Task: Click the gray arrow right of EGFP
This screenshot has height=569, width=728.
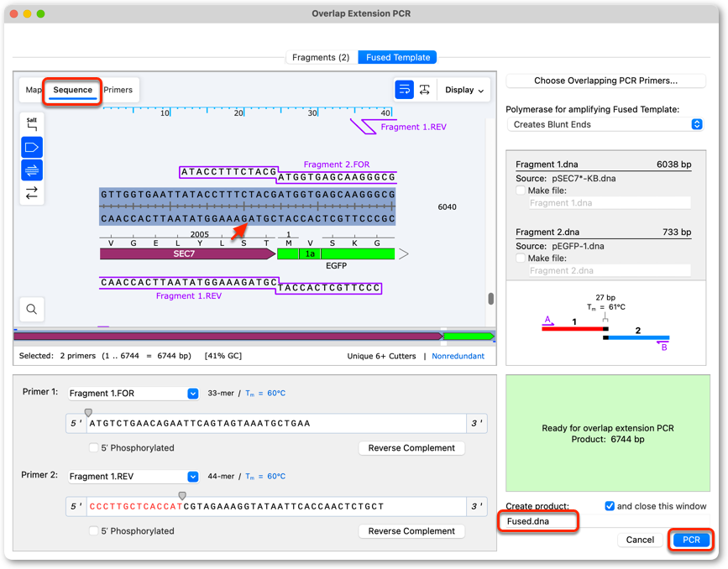Action: click(x=403, y=254)
